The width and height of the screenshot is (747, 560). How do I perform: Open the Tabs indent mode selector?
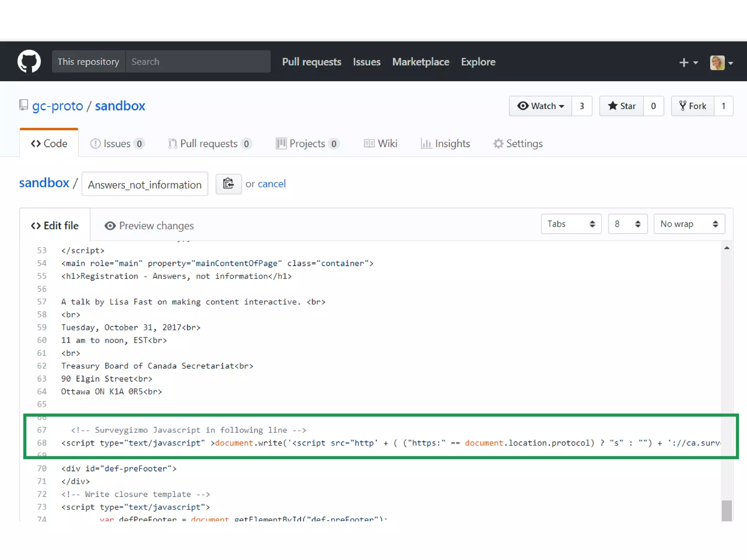(x=571, y=224)
